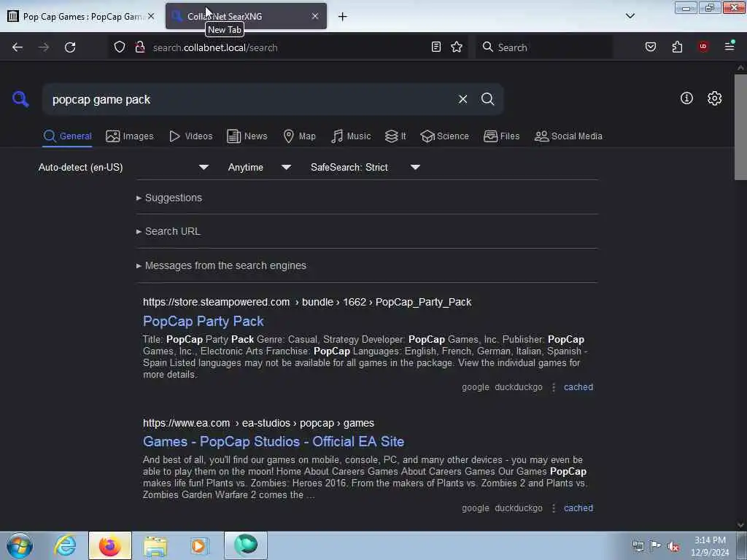Open Firefox application hamburger menu
This screenshot has width=747, height=560.
click(729, 47)
